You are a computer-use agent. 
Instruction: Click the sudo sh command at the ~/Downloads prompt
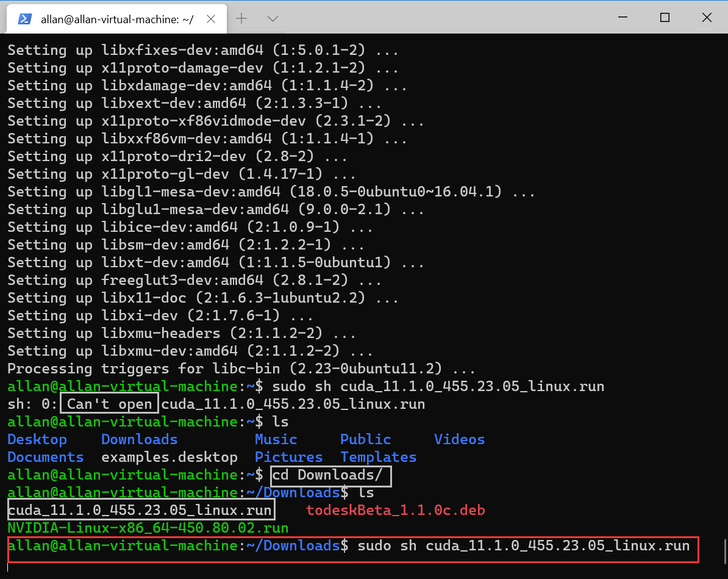[523, 545]
